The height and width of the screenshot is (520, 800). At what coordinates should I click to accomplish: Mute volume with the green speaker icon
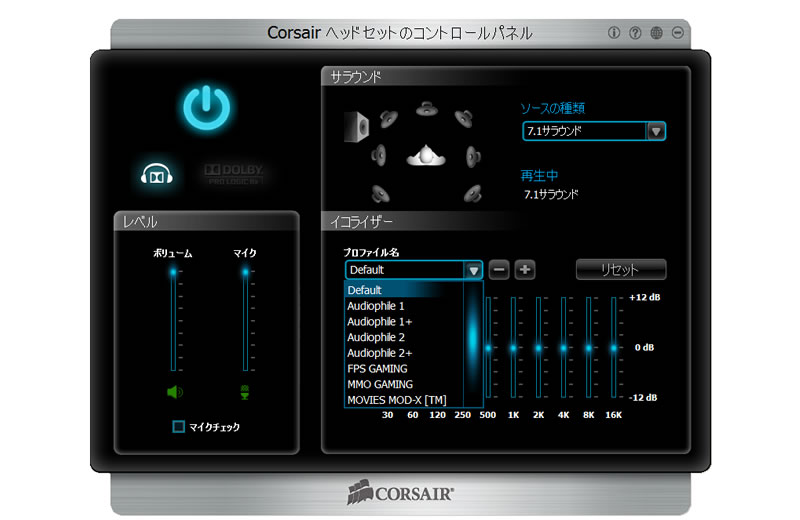pos(174,392)
